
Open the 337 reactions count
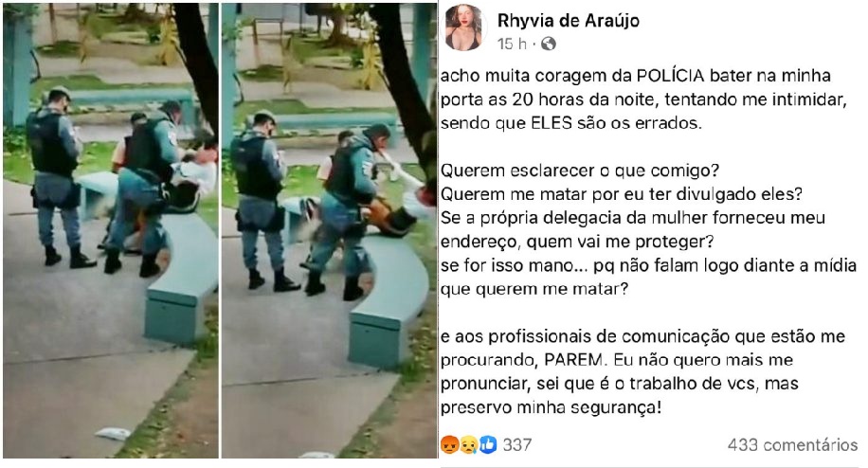point(517,444)
